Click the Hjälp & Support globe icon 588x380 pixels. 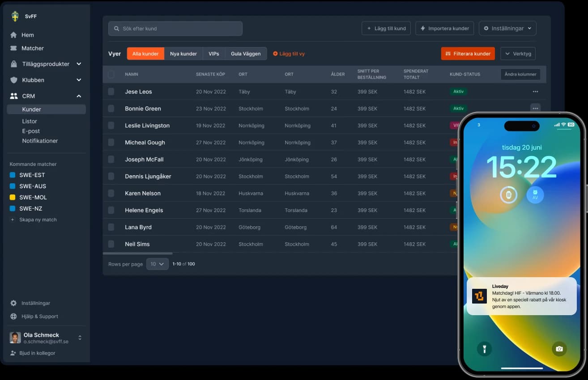click(13, 317)
